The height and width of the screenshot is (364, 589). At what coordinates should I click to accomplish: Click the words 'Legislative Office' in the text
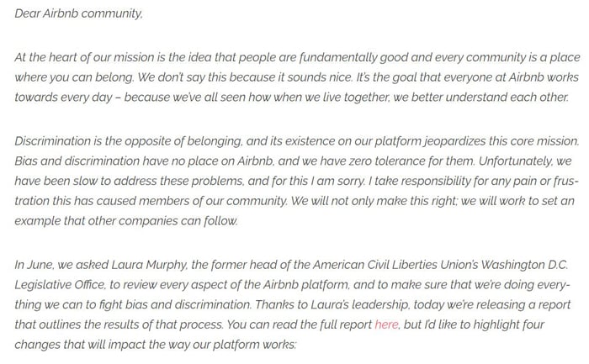(x=60, y=285)
